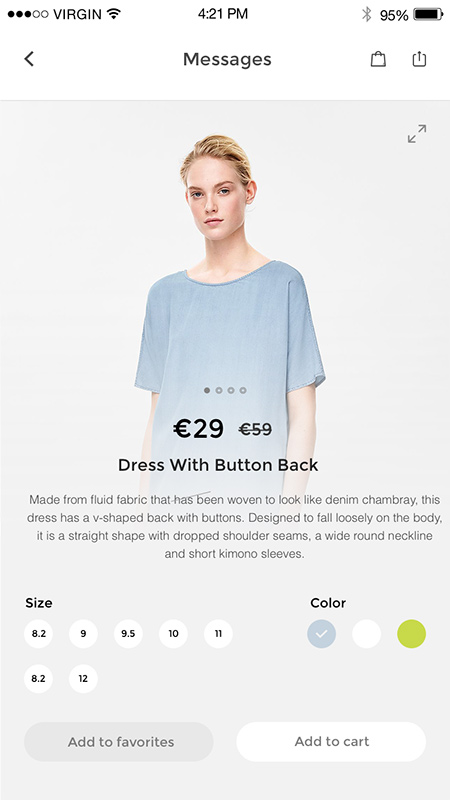The image size is (450, 800).
Task: Click Add to cart button
Action: point(331,741)
